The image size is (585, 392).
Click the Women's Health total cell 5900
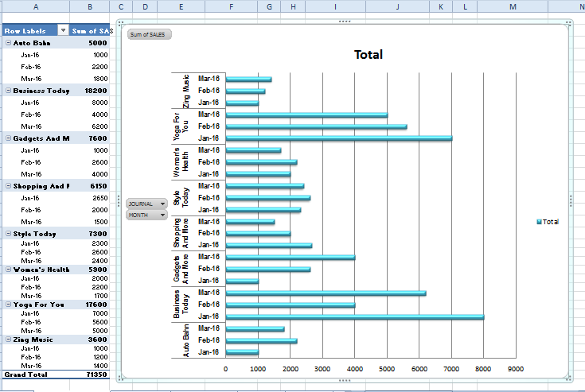[x=89, y=269]
